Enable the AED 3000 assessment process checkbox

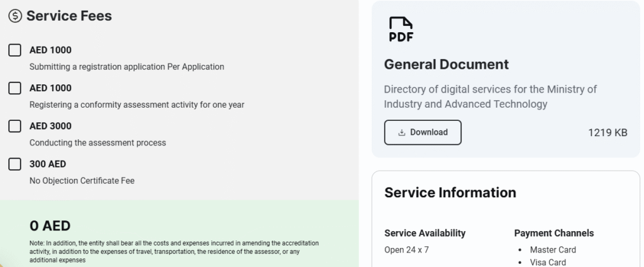(14, 126)
